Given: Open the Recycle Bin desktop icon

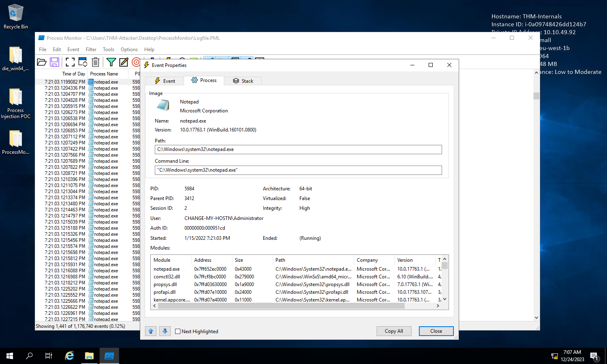Looking at the screenshot, I should [x=16, y=17].
